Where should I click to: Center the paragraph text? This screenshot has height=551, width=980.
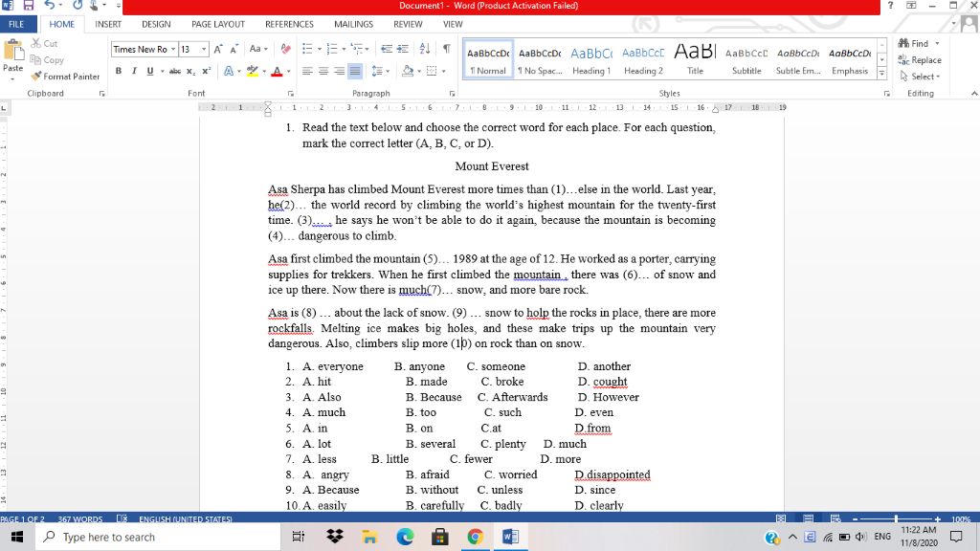pos(323,71)
